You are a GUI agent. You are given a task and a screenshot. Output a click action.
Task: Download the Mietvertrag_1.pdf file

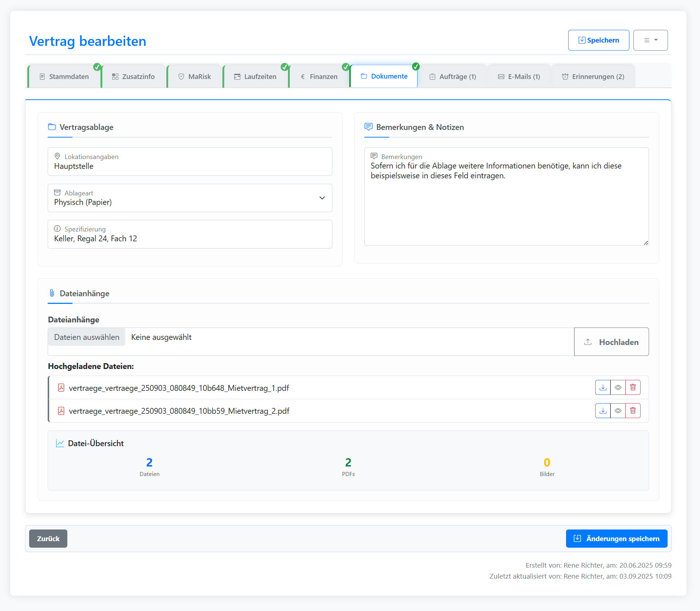[603, 388]
